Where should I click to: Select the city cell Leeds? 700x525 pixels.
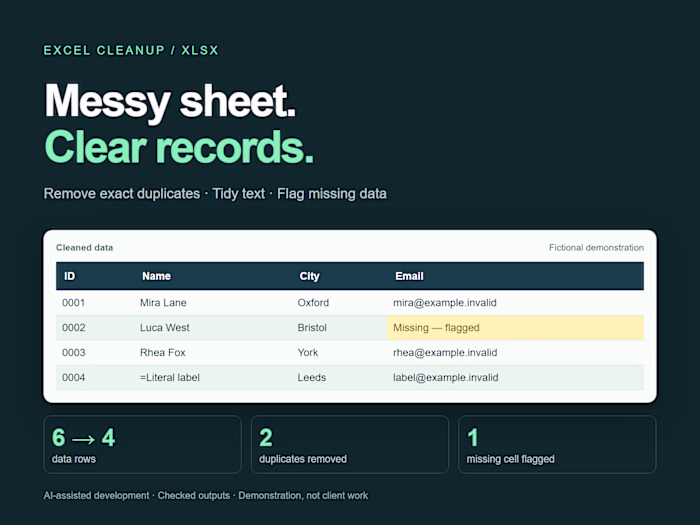[312, 378]
